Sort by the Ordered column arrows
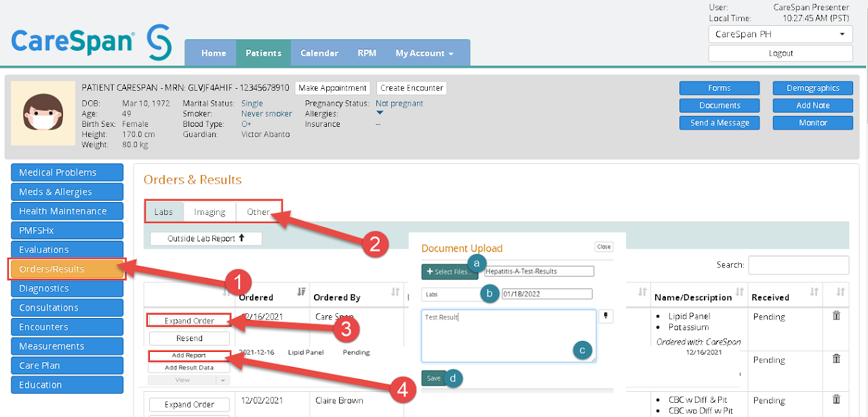Screen dimensions: 868x417 click(x=300, y=292)
